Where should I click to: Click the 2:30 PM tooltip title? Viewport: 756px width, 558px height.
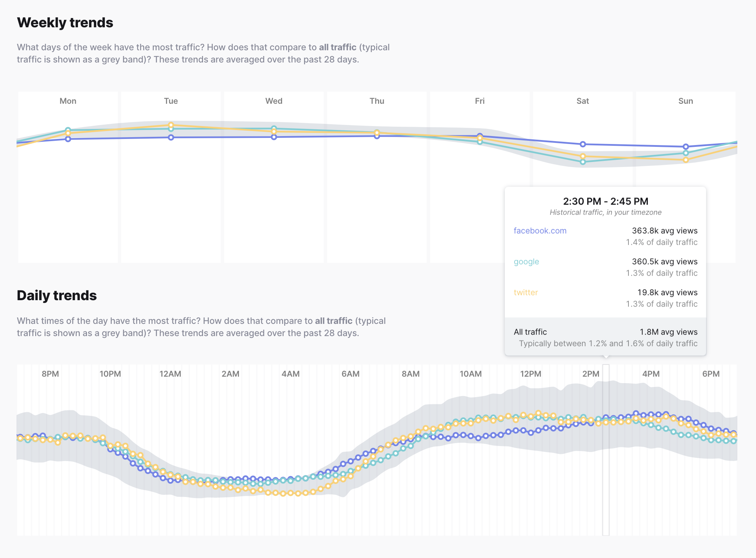pyautogui.click(x=605, y=201)
